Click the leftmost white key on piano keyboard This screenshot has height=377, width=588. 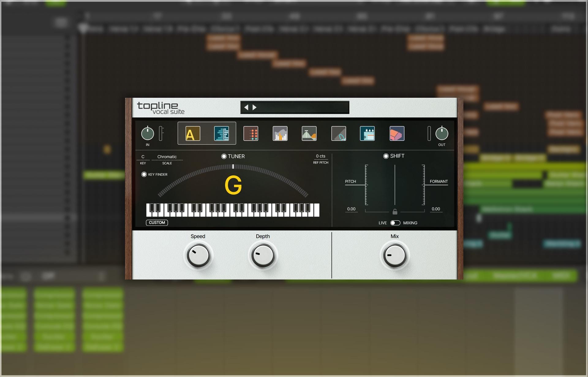coord(148,213)
